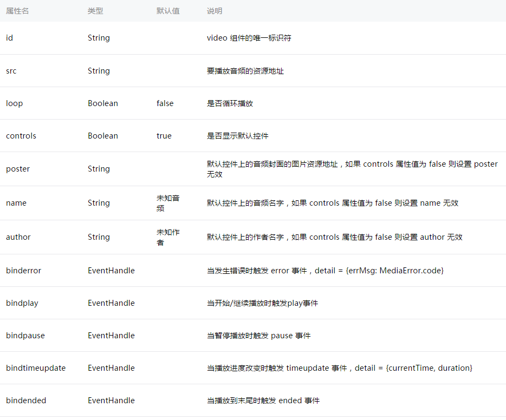This screenshot has width=506, height=420.
Task: Select the author attribute name cell
Action: click(x=18, y=237)
